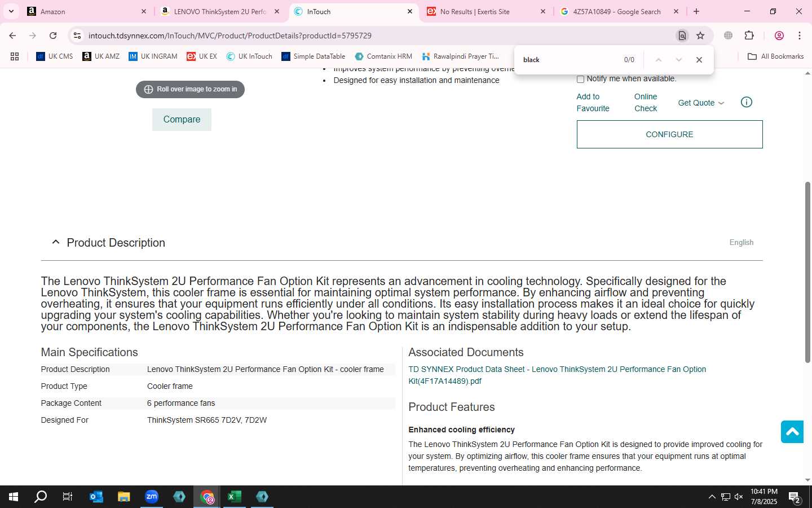Open the Windows Start menu
This screenshot has height=508, width=812.
click(x=14, y=497)
